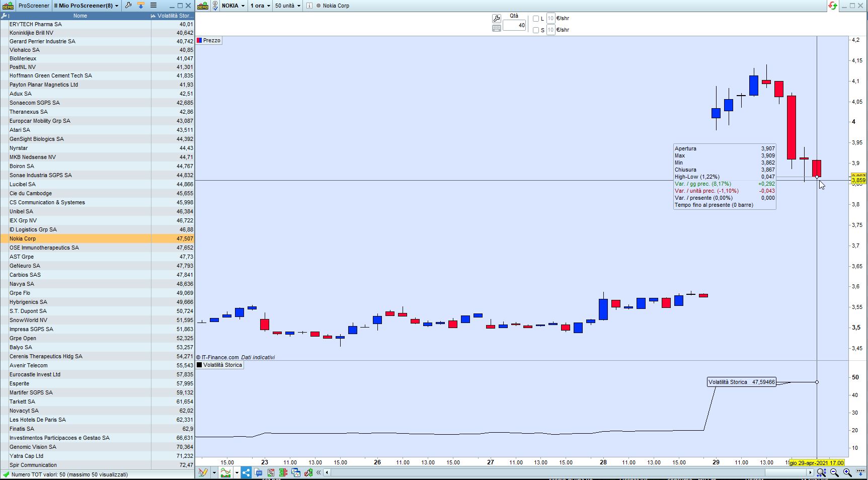Select the drawing pencil tool
This screenshot has height=480, width=868.
203,472
